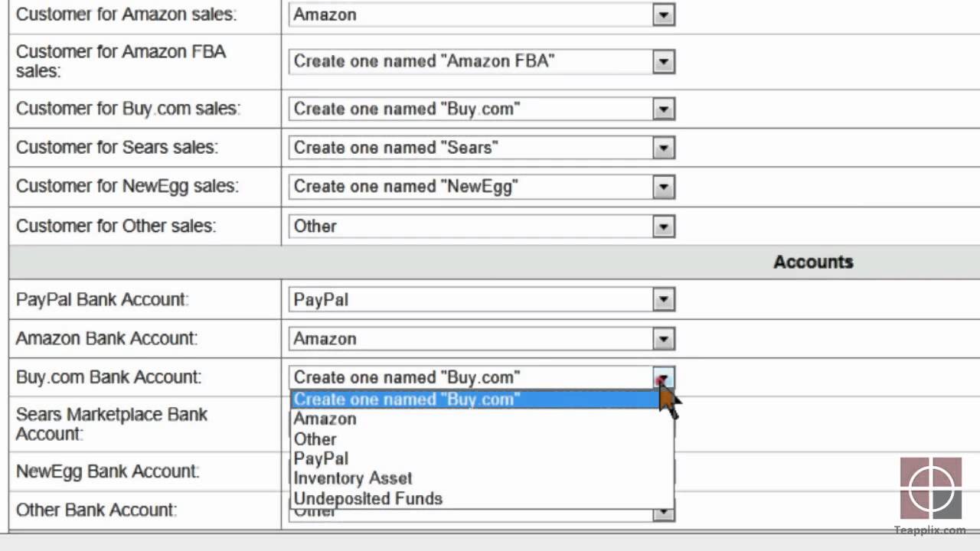Click the 'Customer for Other sales:' label

[x=116, y=227]
